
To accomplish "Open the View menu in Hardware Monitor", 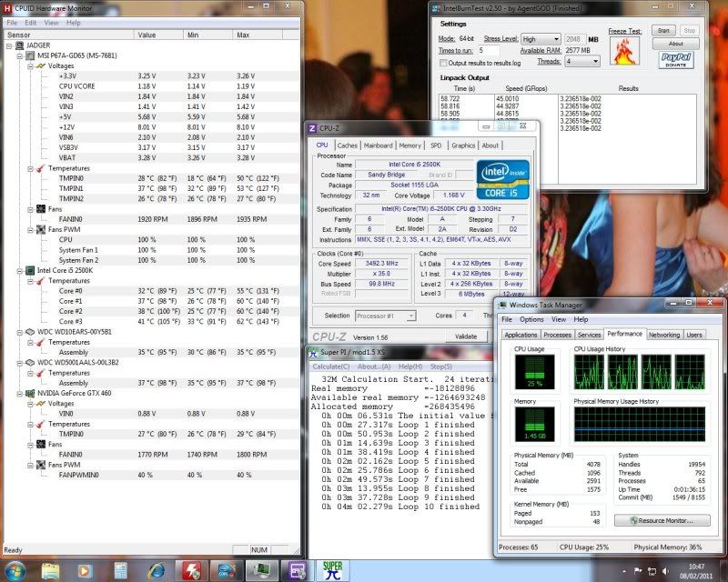I will (52, 22).
